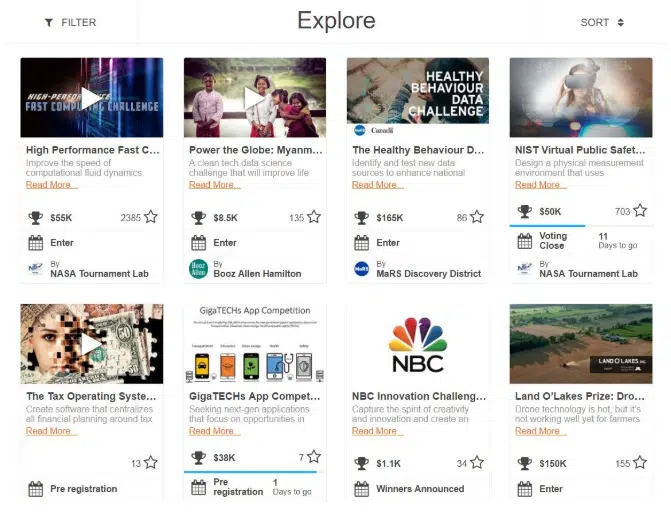This screenshot has height=515, width=671.
Task: Click the Booz Allen Hamilton sponsor name
Action: tap(257, 274)
